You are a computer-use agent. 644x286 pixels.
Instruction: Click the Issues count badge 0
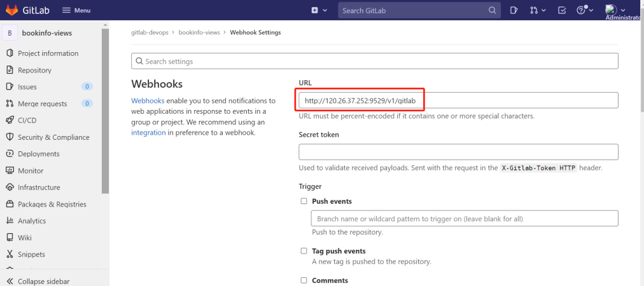click(87, 86)
